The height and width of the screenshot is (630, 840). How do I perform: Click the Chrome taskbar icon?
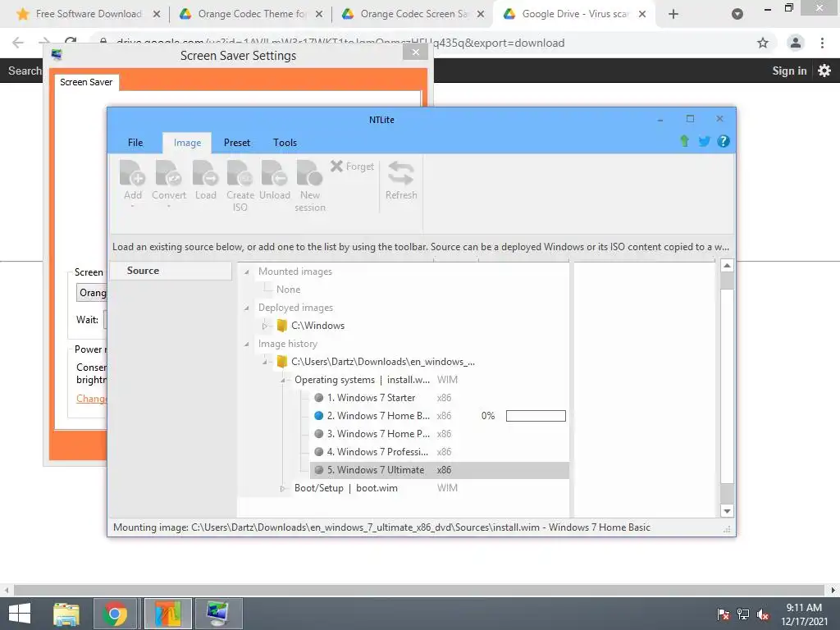coord(115,614)
